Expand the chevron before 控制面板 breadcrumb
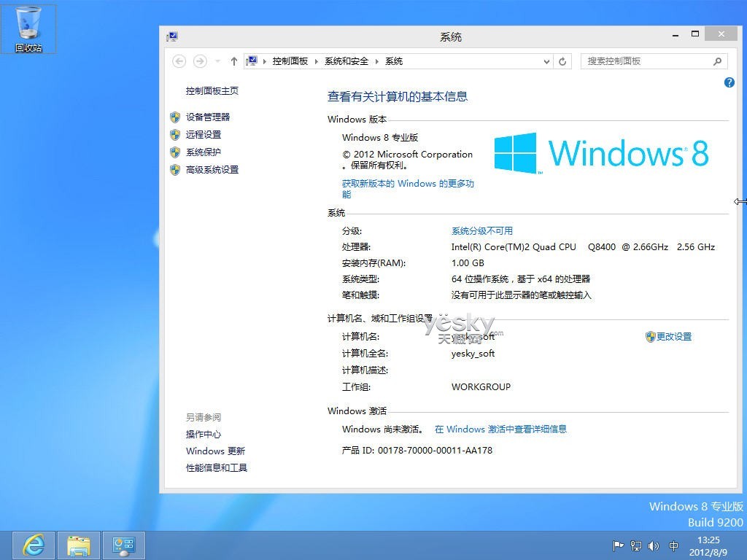 [x=264, y=61]
